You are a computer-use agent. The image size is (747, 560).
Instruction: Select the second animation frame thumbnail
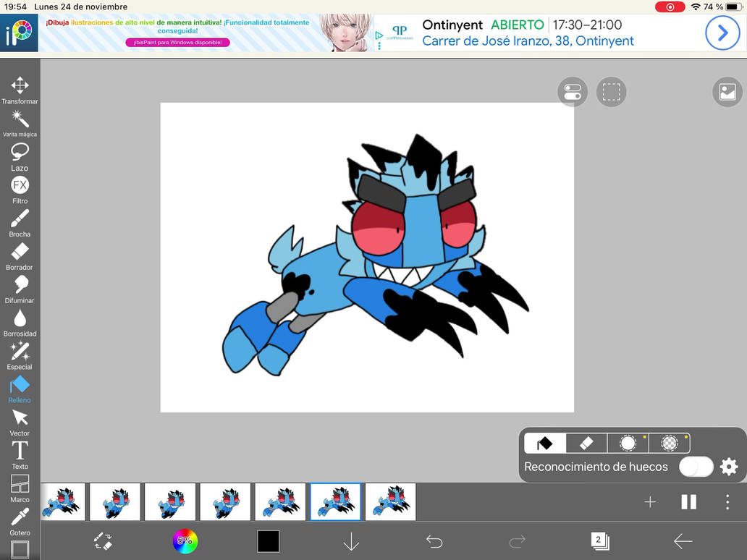(x=115, y=502)
